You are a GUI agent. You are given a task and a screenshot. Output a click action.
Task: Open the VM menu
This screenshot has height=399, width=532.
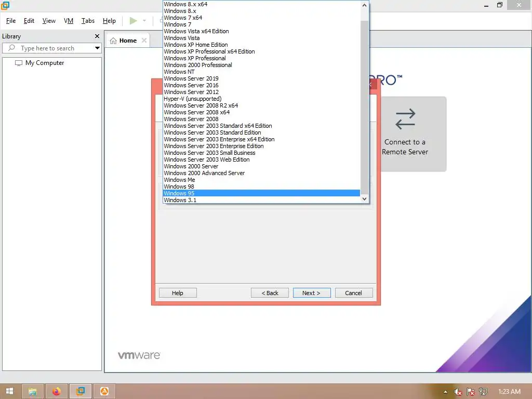coord(69,21)
